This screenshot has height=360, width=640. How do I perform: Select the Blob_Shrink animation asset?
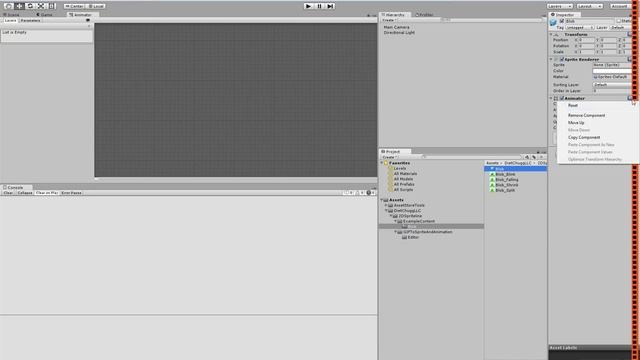click(x=504, y=185)
